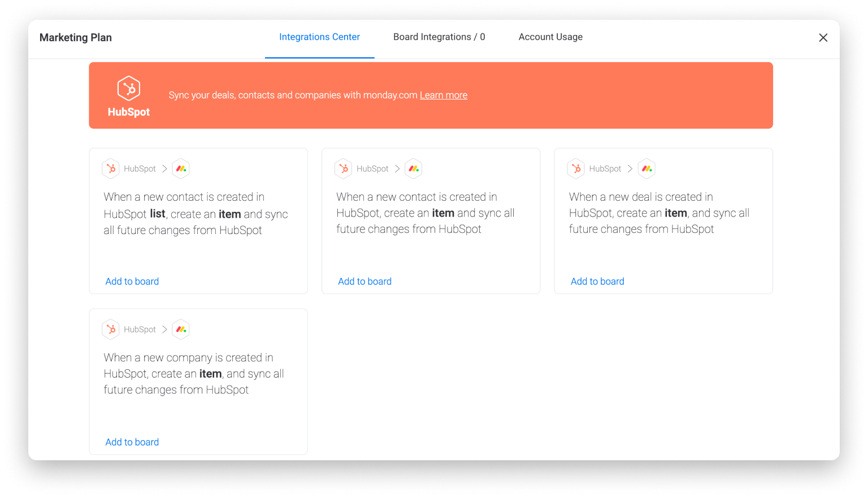Image resolution: width=868 pixels, height=497 pixels.
Task: Click the Marketing Plan board title
Action: coord(76,37)
